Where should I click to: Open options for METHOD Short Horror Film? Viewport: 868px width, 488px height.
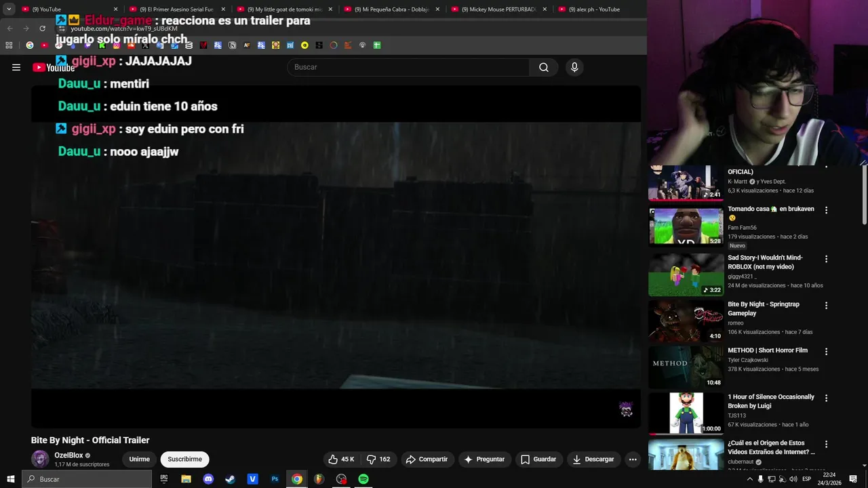coord(826,352)
